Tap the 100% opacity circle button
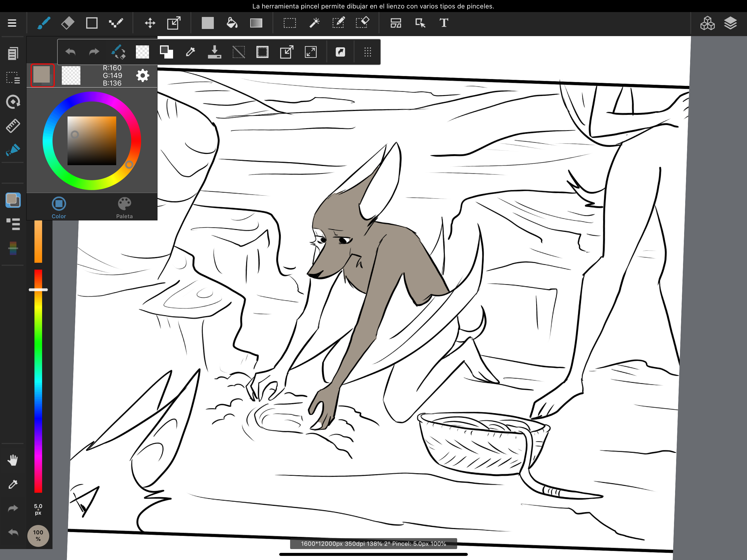 (38, 535)
